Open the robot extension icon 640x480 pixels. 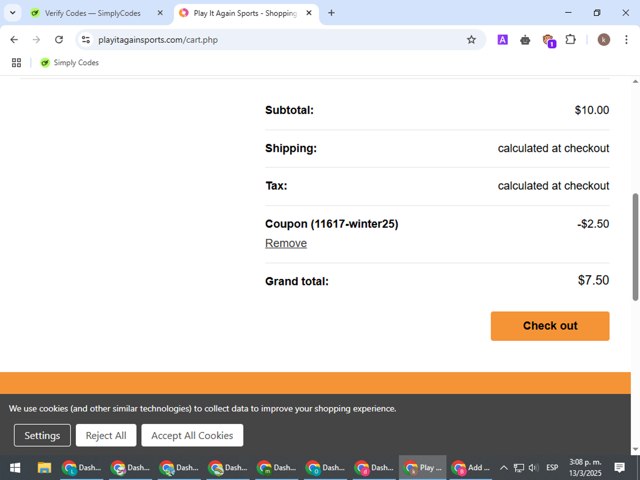(x=525, y=40)
